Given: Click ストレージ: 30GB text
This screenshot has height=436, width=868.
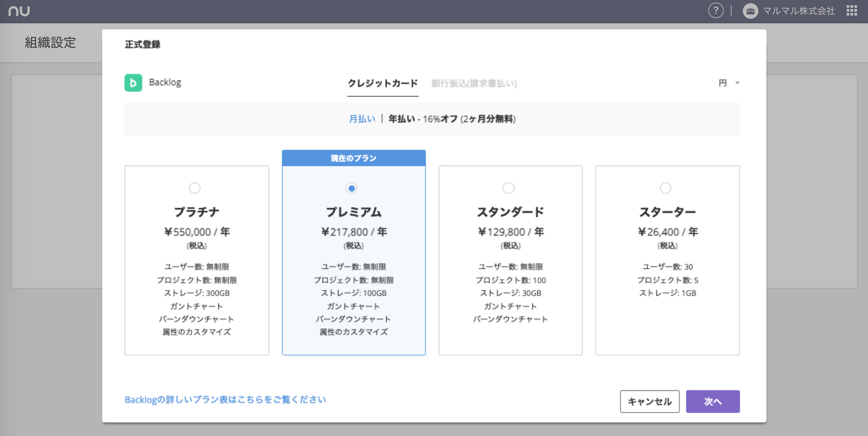Looking at the screenshot, I should pyautogui.click(x=511, y=293).
